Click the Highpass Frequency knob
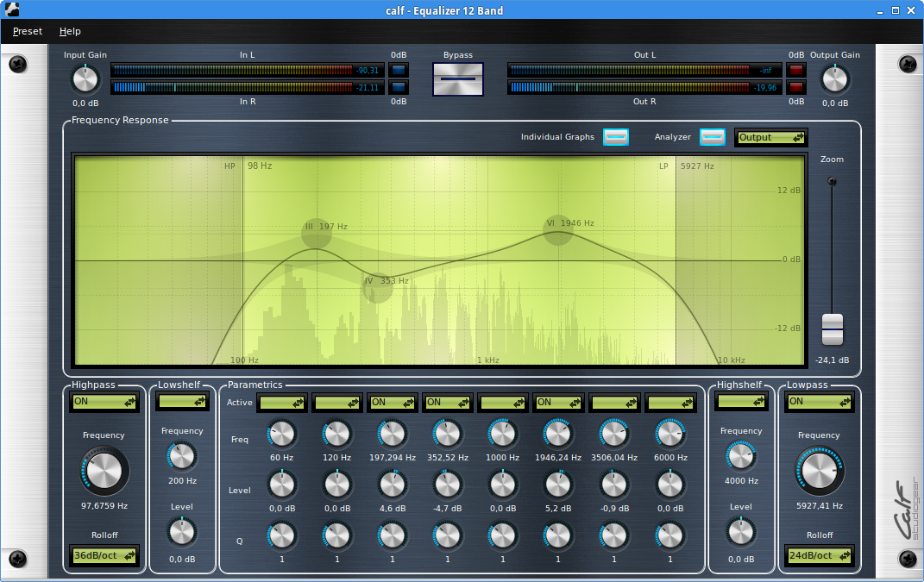This screenshot has width=924, height=582. (x=104, y=472)
